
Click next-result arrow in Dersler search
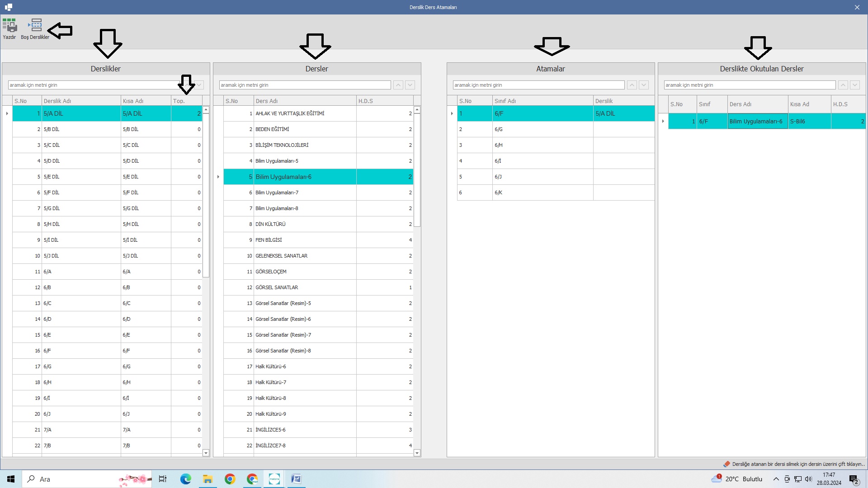pyautogui.click(x=410, y=85)
